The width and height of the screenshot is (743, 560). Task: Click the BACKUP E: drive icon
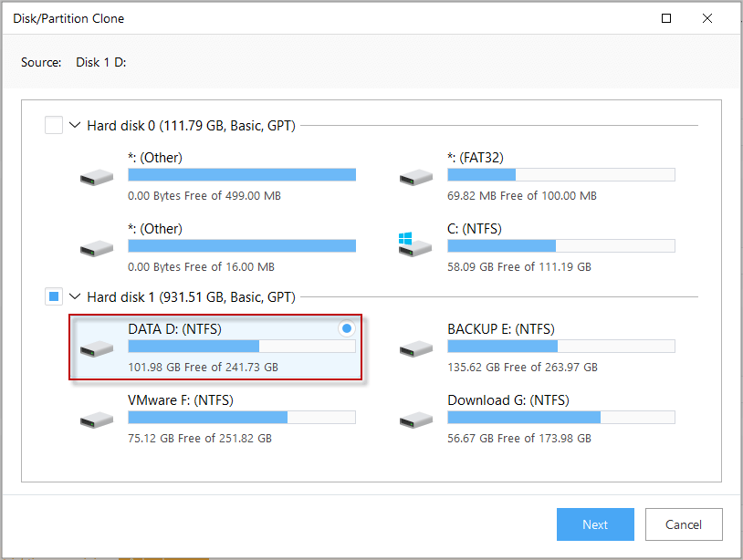click(416, 349)
